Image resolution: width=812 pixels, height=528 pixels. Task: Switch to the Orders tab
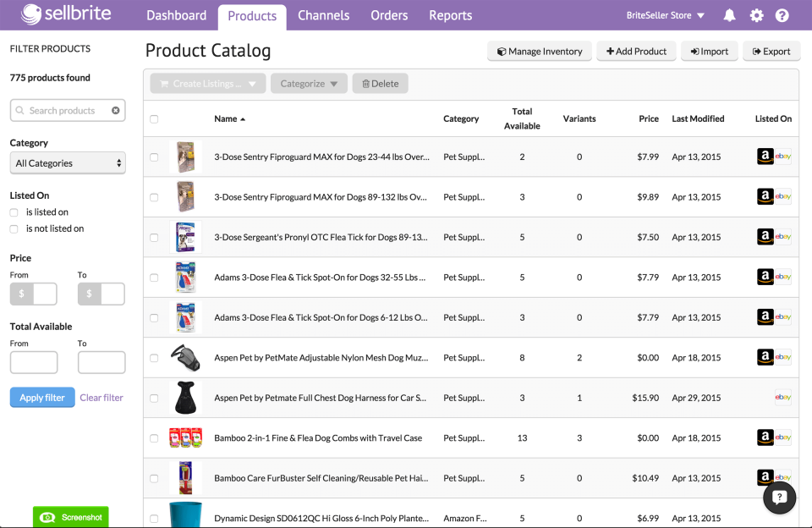point(388,15)
